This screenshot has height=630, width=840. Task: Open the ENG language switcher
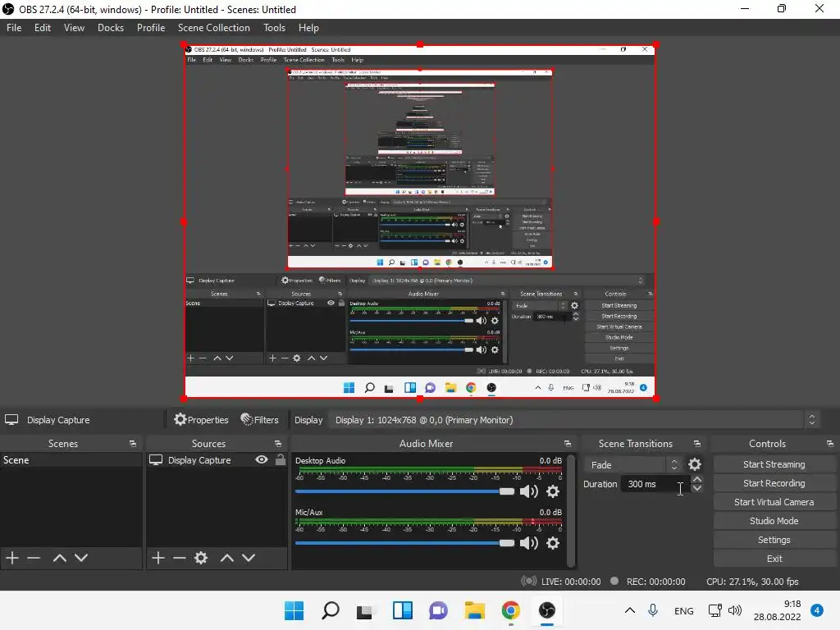pos(684,610)
